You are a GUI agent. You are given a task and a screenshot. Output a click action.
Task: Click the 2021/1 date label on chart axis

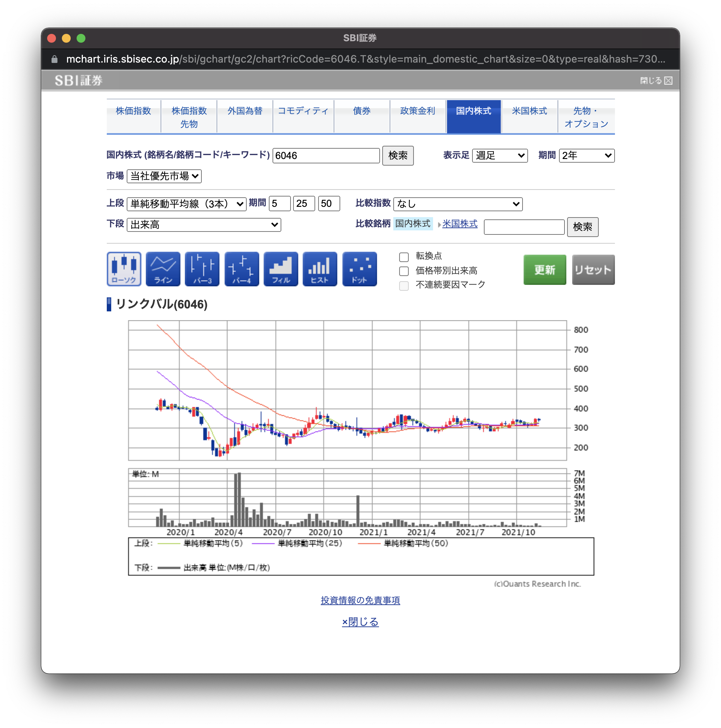pos(373,532)
